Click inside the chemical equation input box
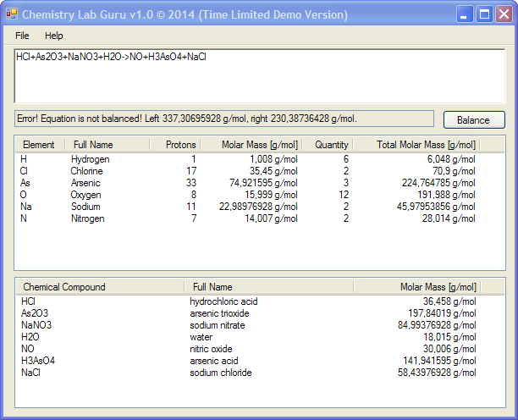Image resolution: width=518 pixels, height=420 pixels. pos(261,76)
